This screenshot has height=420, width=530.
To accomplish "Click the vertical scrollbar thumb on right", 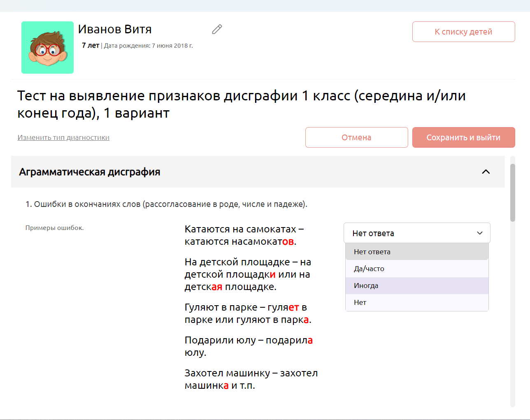I will click(512, 193).
